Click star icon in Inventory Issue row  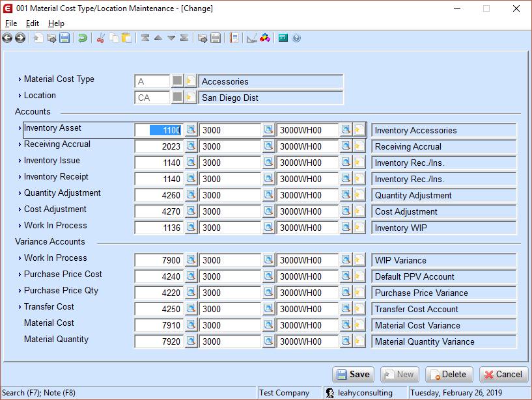coord(359,163)
